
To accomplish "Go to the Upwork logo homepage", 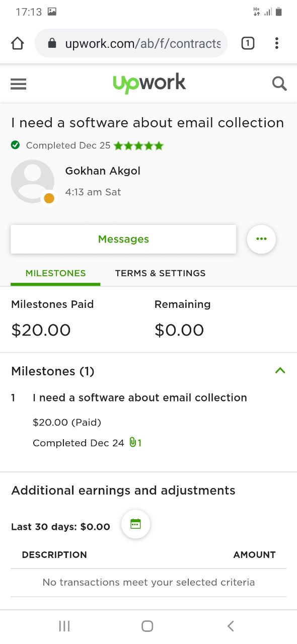I will click(x=149, y=84).
